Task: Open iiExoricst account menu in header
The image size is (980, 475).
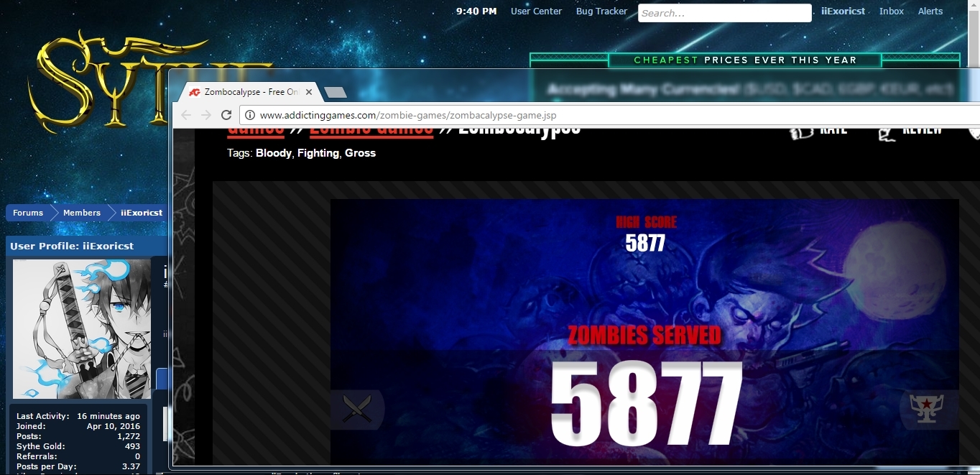Action: 843,11
